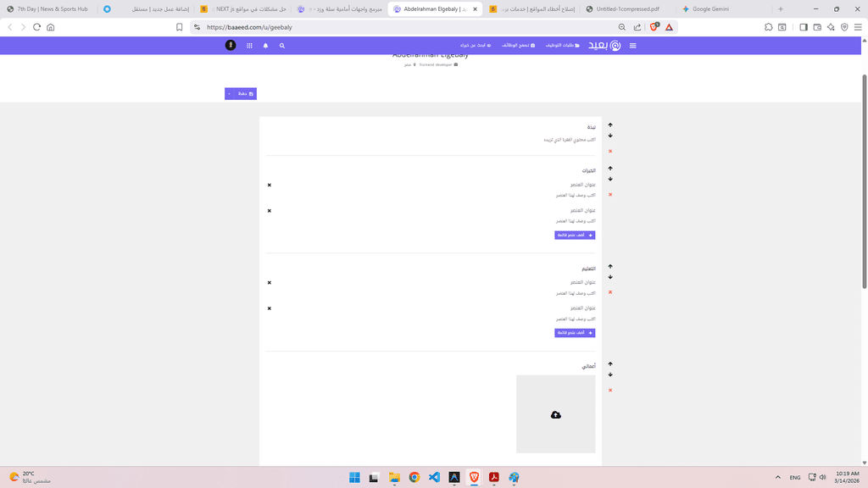This screenshot has width=868, height=488.
Task: Click the frontend developer job title text
Action: (436, 64)
